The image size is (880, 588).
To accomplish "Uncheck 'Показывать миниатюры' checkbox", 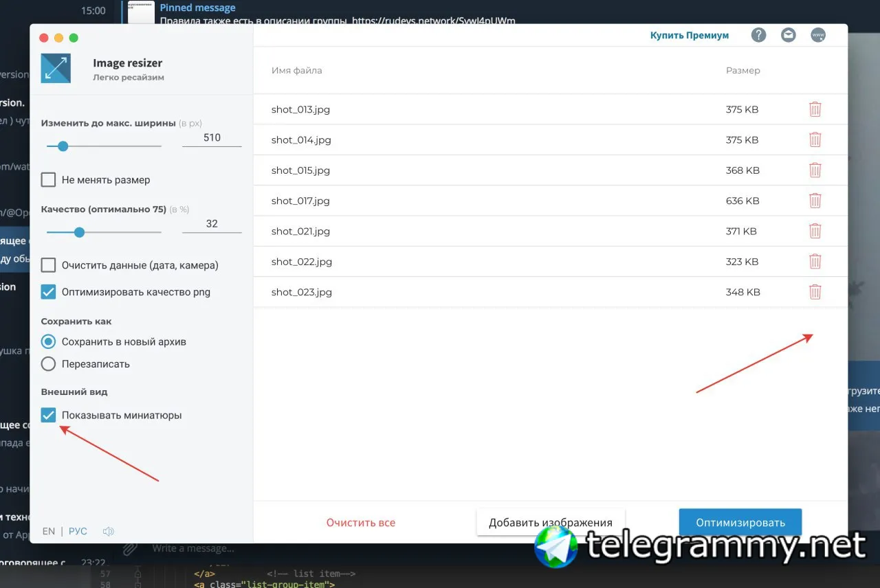I will 48,415.
